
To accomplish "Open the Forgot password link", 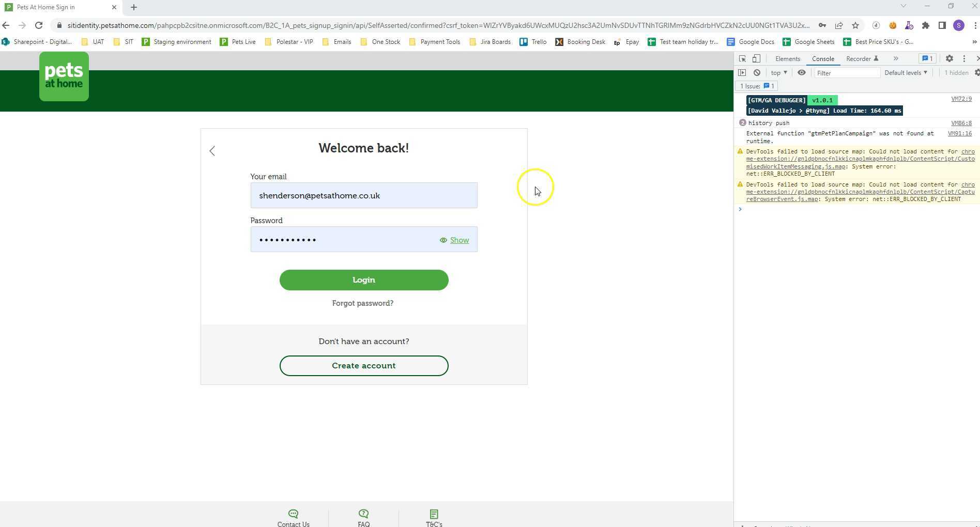I will pyautogui.click(x=363, y=303).
